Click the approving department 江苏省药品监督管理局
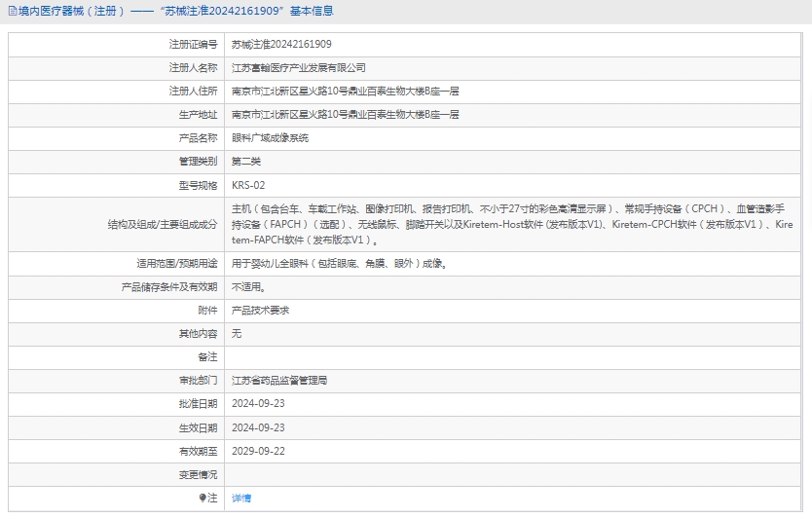 [x=279, y=380]
